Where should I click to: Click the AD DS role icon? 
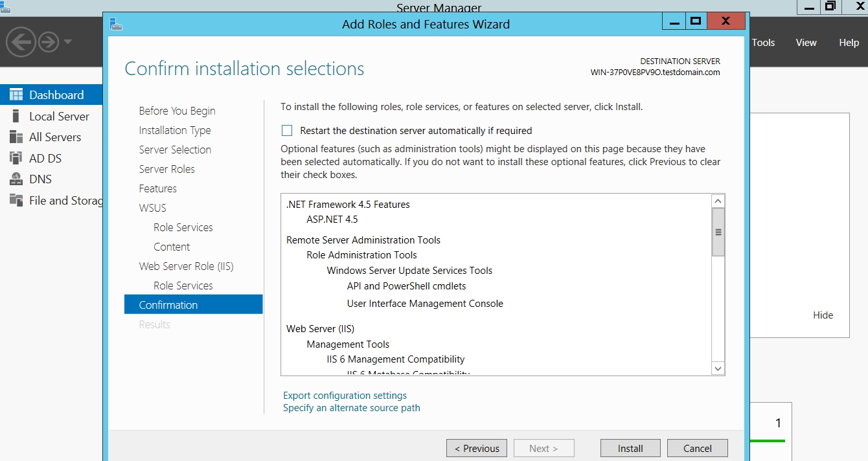(16, 158)
